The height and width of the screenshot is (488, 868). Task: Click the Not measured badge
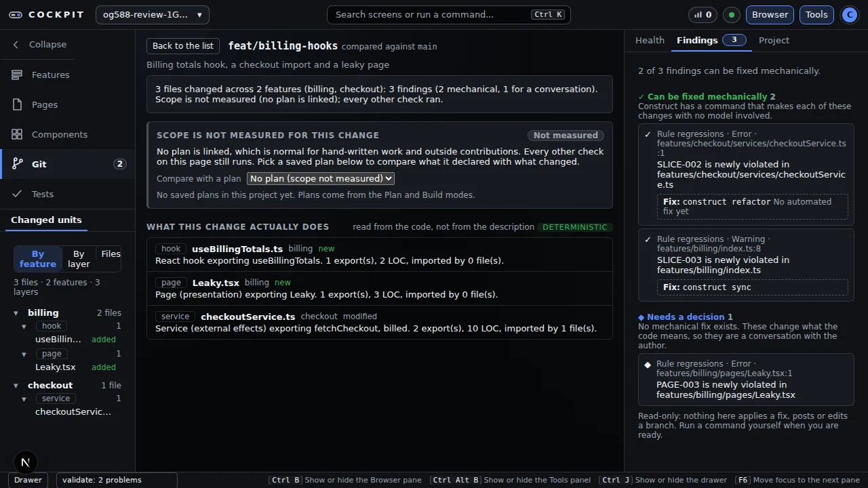pos(566,135)
